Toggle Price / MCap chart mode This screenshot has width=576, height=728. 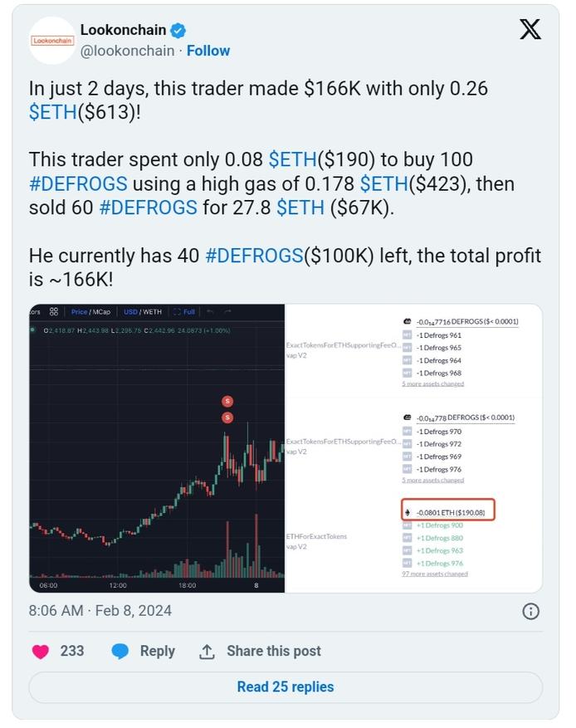click(x=90, y=312)
